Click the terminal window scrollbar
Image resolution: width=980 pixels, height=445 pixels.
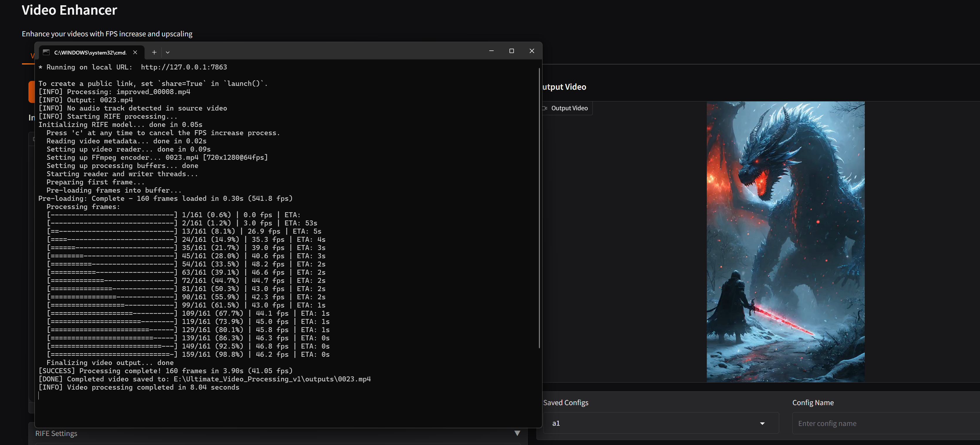point(539,209)
